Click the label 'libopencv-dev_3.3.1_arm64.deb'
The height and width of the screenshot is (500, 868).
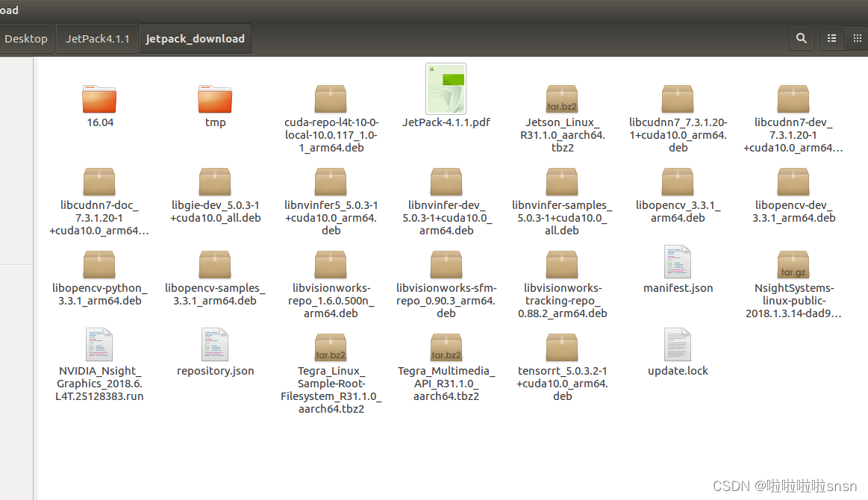click(x=793, y=211)
